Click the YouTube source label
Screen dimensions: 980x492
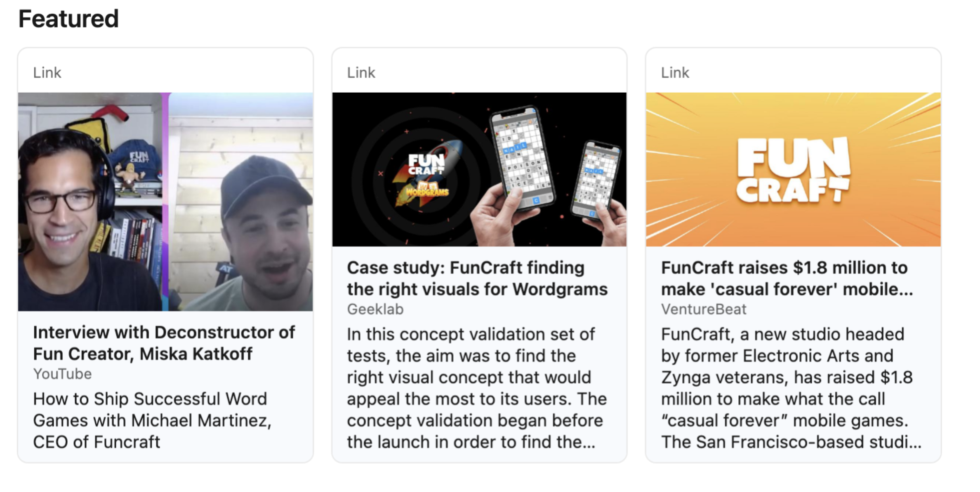(62, 374)
